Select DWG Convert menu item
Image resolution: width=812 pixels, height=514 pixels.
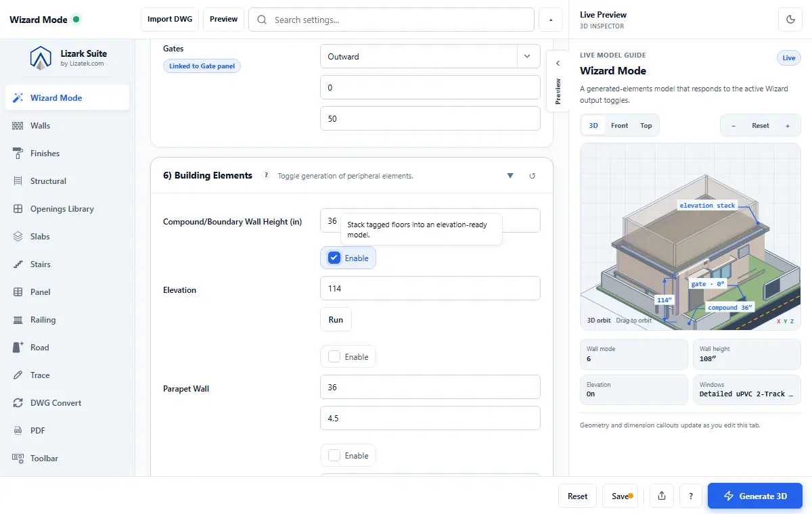[67, 403]
